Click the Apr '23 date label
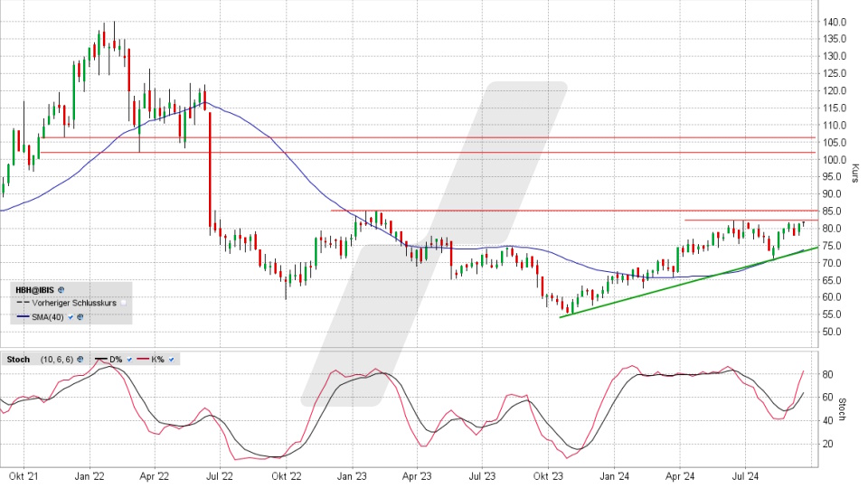868x488 pixels. click(x=417, y=476)
